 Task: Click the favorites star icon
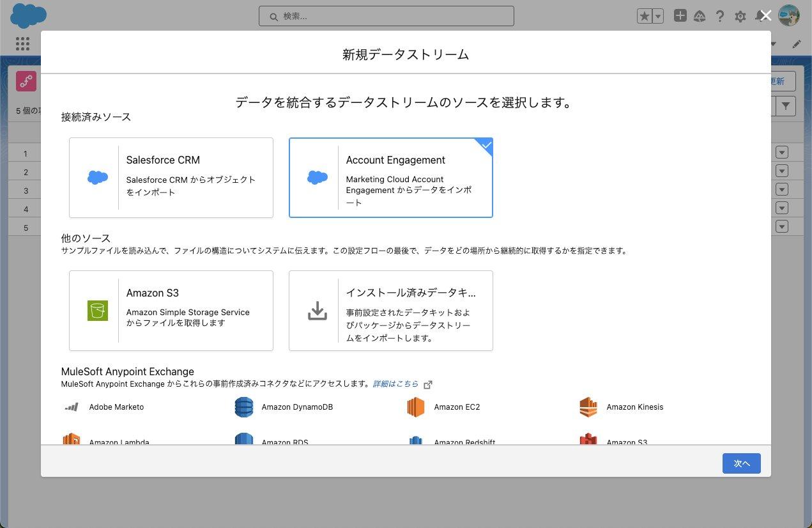coord(645,17)
